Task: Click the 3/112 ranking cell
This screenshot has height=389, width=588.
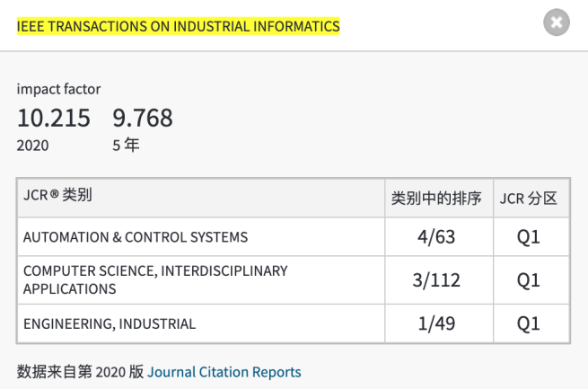Action: pos(436,280)
